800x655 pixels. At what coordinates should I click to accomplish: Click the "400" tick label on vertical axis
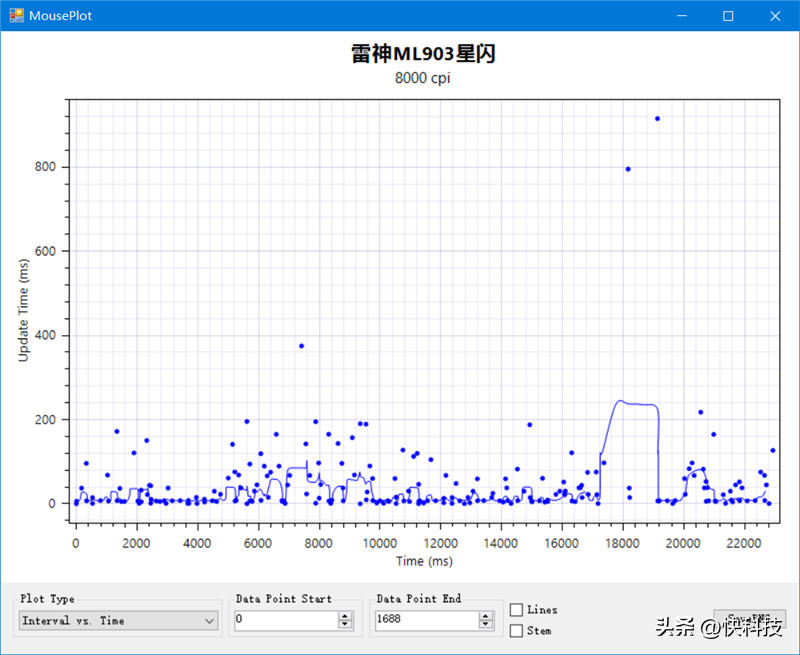click(x=45, y=335)
